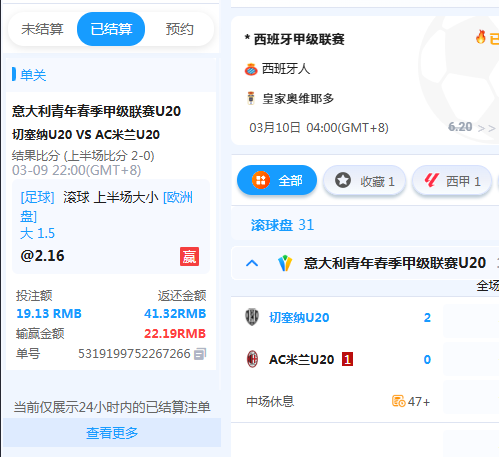Open 收藏 1 favorites filter
The width and height of the screenshot is (499, 457).
pyautogui.click(x=364, y=181)
